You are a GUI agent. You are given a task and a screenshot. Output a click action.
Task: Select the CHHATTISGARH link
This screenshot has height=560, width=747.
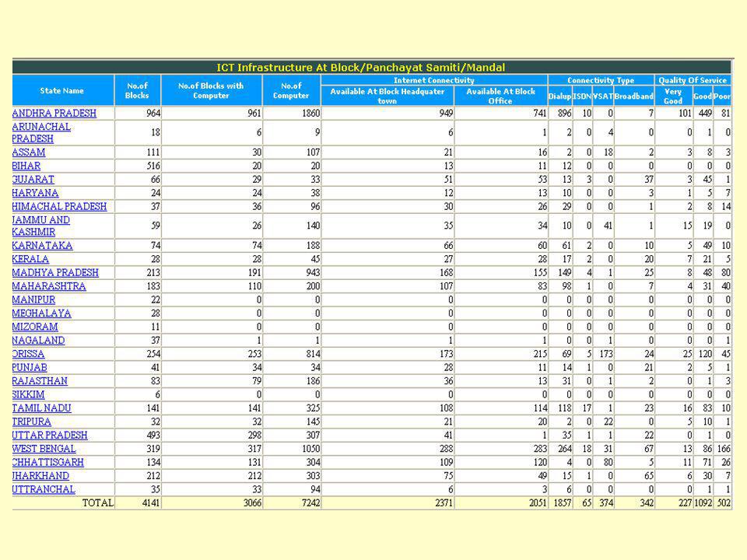[48, 463]
